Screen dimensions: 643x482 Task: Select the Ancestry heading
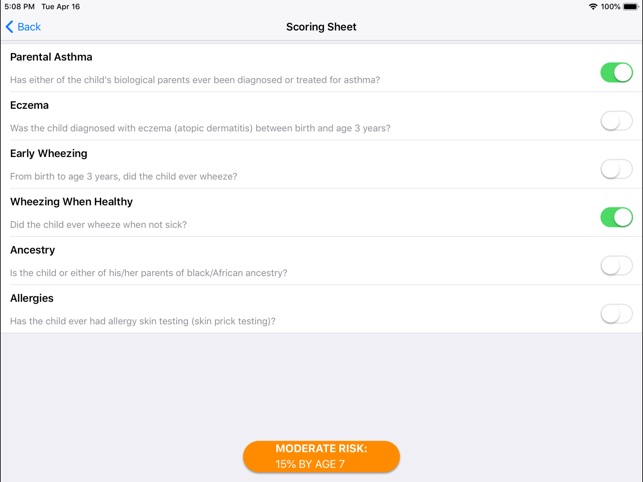[32, 250]
